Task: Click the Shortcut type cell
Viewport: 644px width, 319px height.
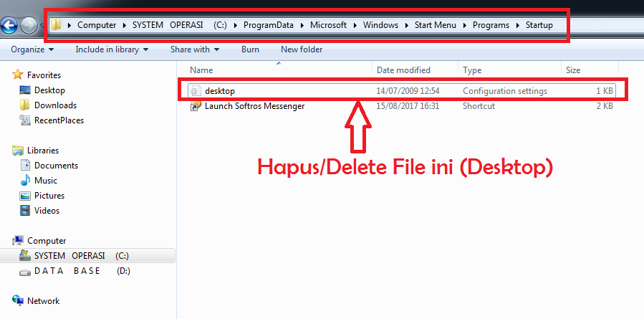Action: (479, 106)
